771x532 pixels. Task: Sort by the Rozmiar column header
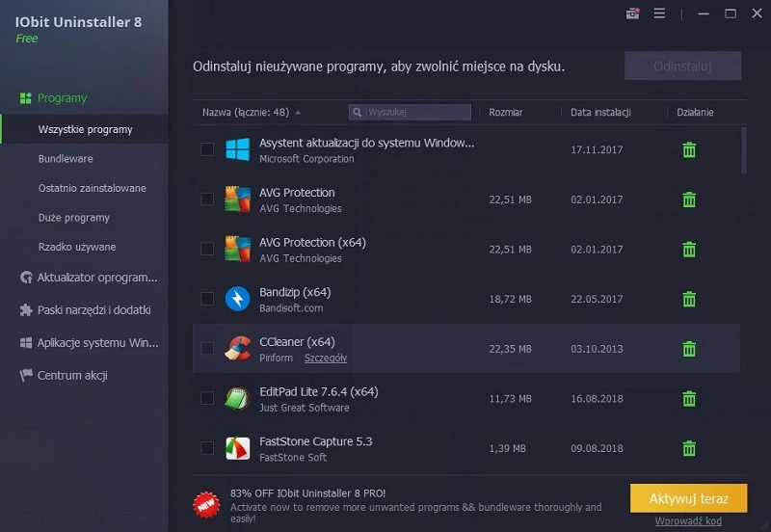[505, 113]
